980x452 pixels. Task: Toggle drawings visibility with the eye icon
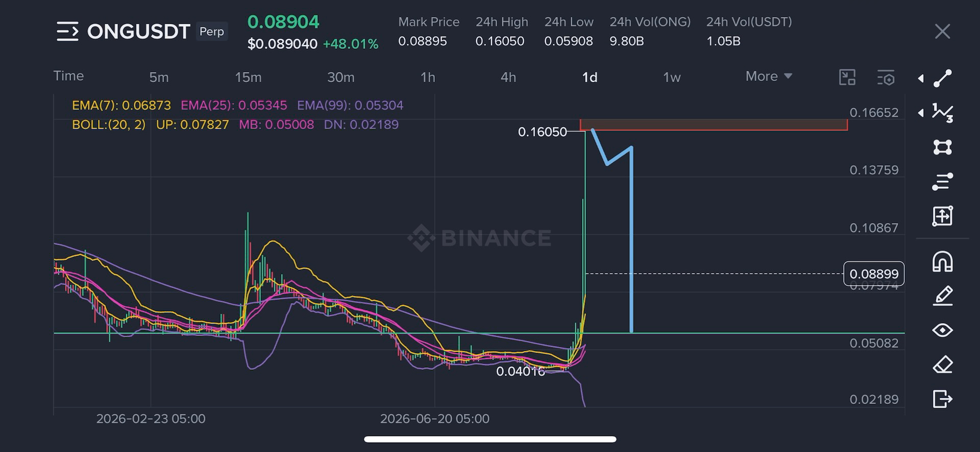[x=942, y=330]
